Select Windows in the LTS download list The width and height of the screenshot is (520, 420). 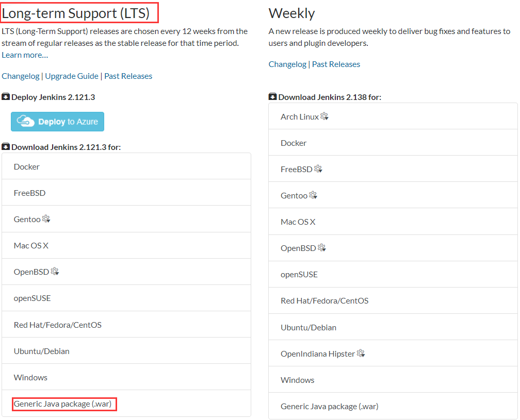(126, 377)
